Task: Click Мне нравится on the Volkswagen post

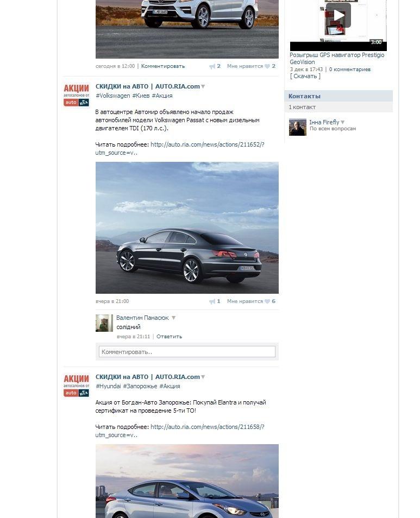Action: [x=245, y=301]
